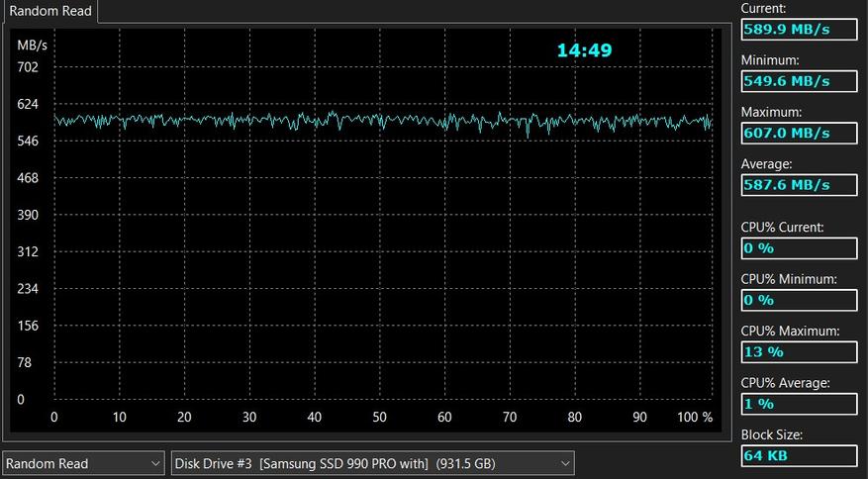
Task: Select the Random Read tab
Action: coord(50,11)
